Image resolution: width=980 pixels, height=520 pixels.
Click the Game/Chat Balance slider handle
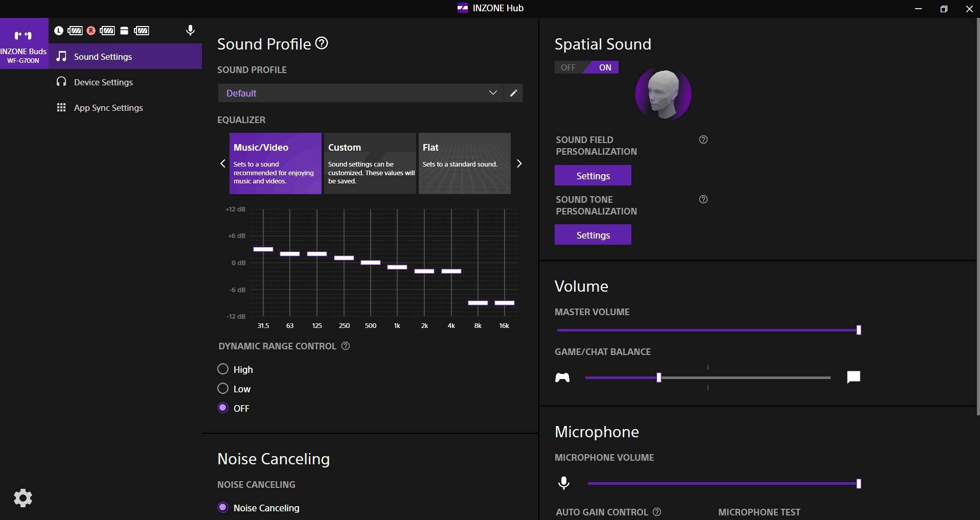point(659,377)
